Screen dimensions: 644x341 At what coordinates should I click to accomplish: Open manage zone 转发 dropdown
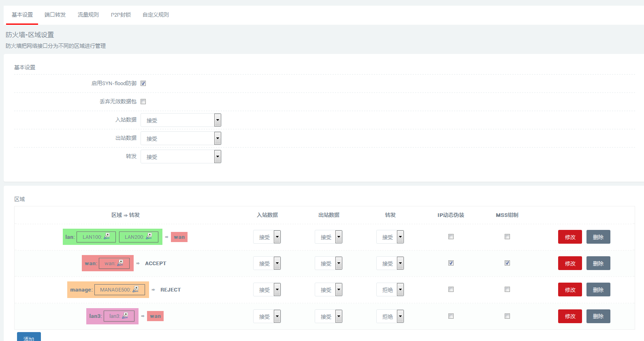(390, 290)
